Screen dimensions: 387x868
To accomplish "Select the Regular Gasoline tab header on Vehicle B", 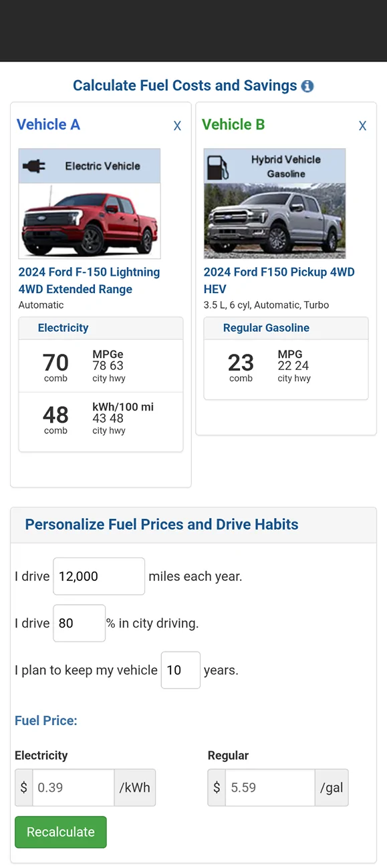I will tap(267, 328).
